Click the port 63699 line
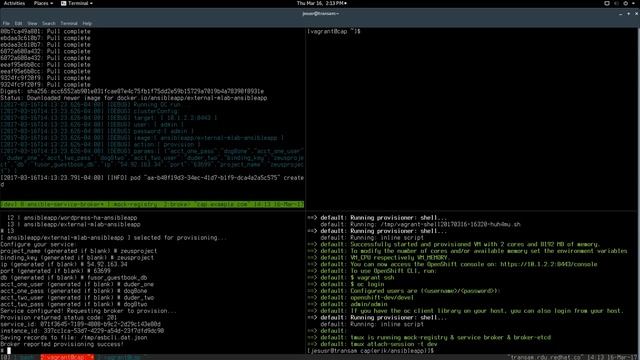Screen dimensions: 640x360 click(x=56, y=271)
